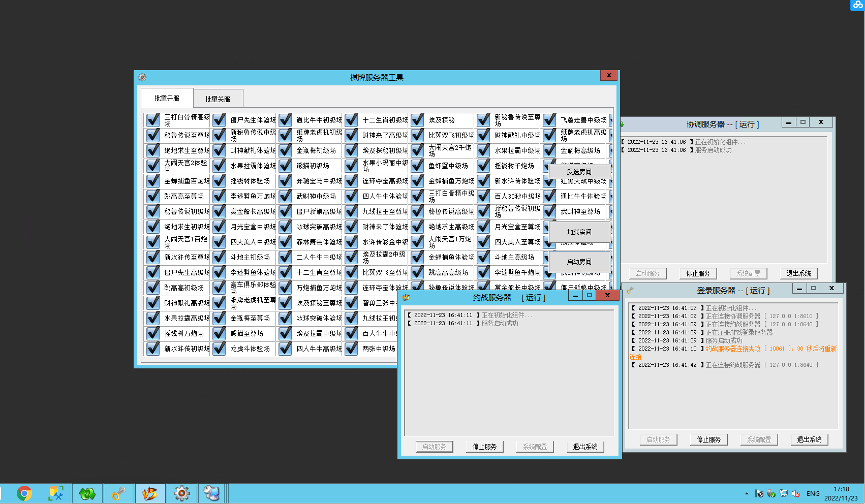Click the muted speaker tray icon

[796, 493]
